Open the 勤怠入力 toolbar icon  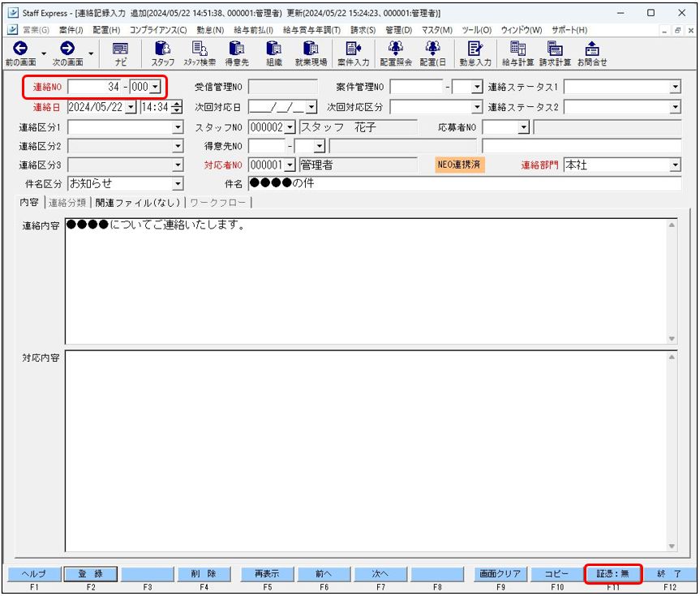point(475,48)
